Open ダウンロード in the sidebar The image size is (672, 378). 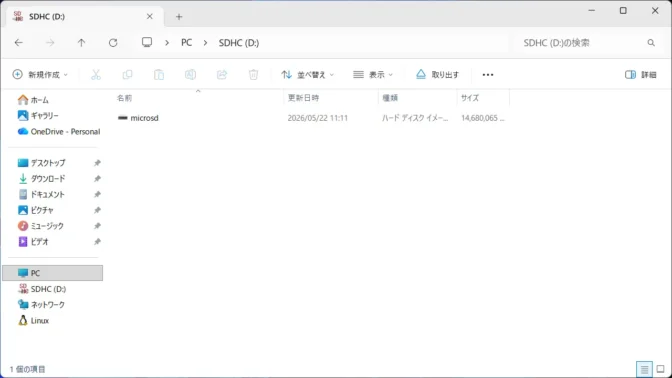48,179
